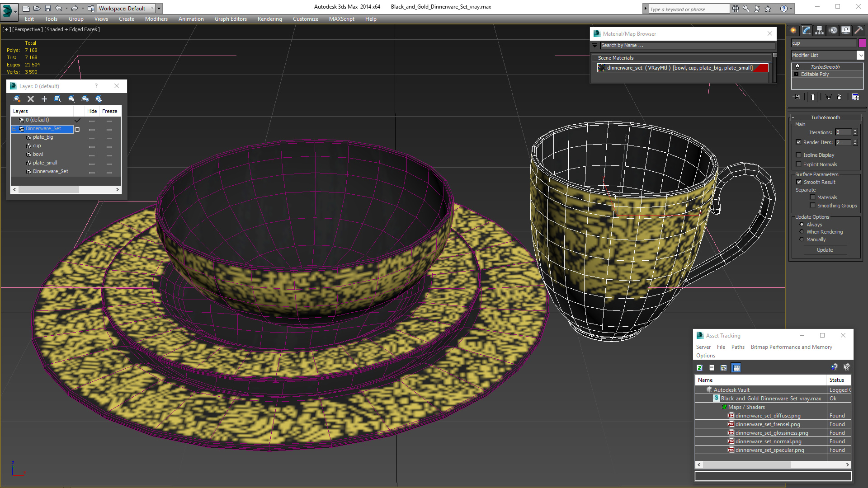
Task: Enable the Isoline Display checkbox
Action: [799, 155]
